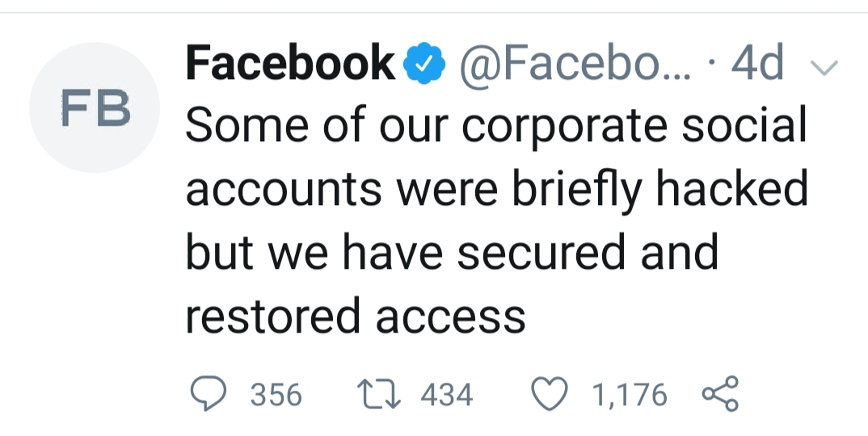
Task: Click the 356 replies count
Action: [x=276, y=395]
